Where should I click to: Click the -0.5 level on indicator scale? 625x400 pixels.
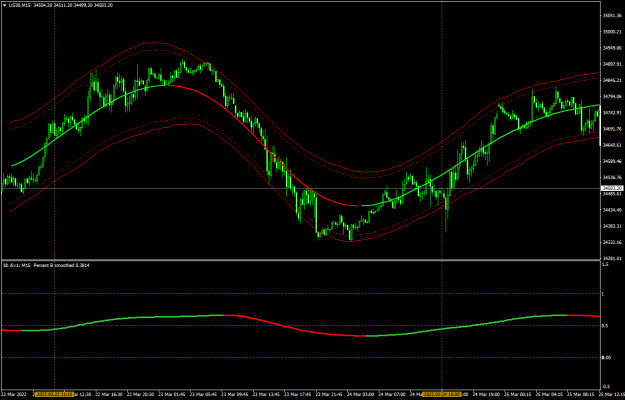pyautogui.click(x=606, y=387)
